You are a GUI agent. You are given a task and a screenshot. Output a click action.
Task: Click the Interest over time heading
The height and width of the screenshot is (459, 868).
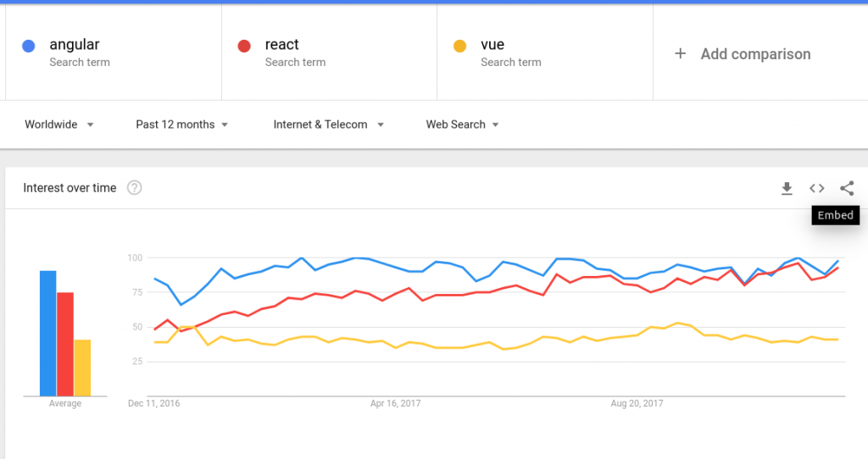[70, 188]
